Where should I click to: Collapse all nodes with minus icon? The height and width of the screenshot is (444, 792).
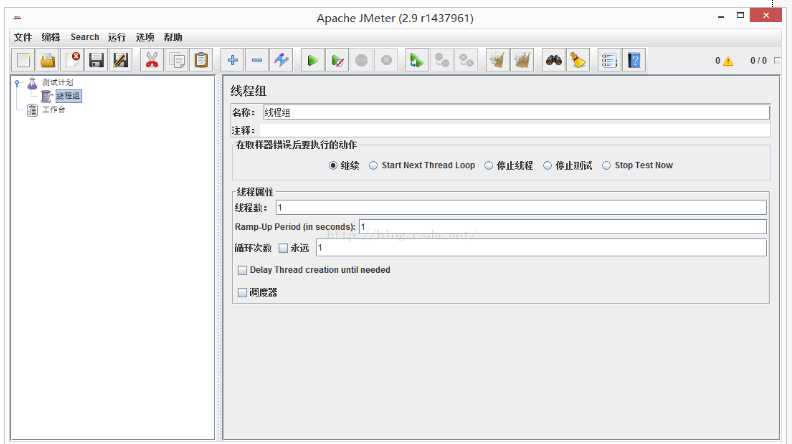(x=257, y=61)
